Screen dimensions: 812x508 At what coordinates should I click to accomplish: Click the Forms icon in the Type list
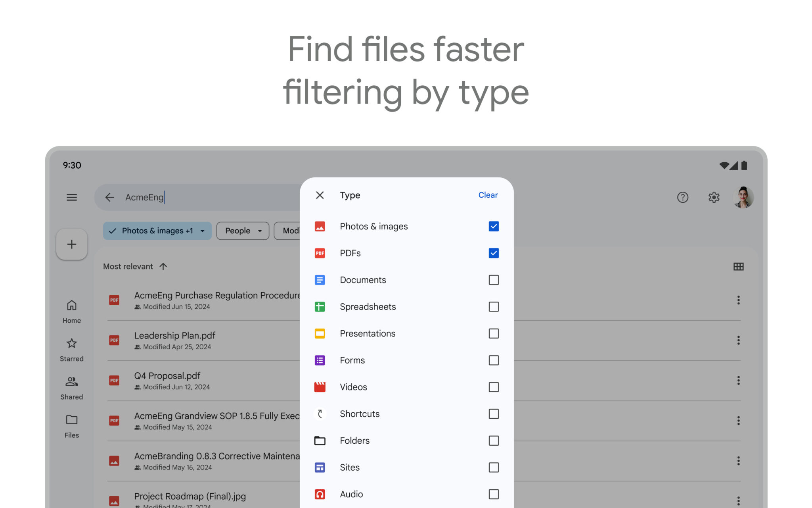coord(320,360)
